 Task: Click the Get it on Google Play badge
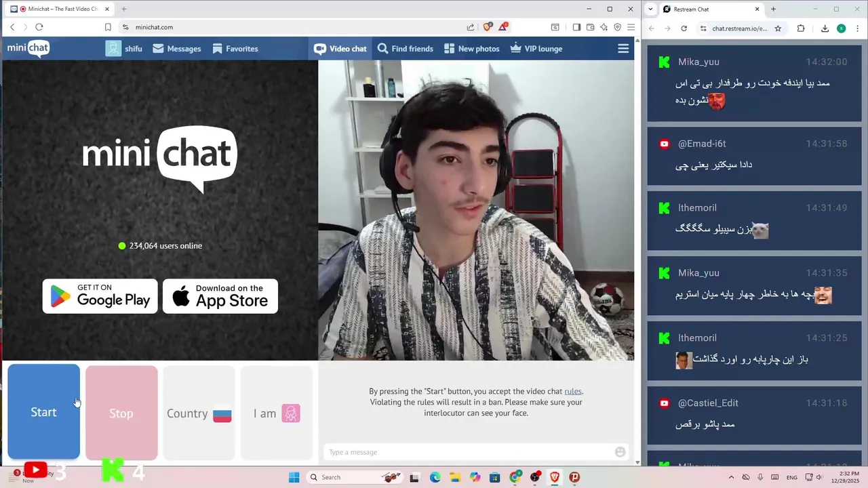click(100, 296)
